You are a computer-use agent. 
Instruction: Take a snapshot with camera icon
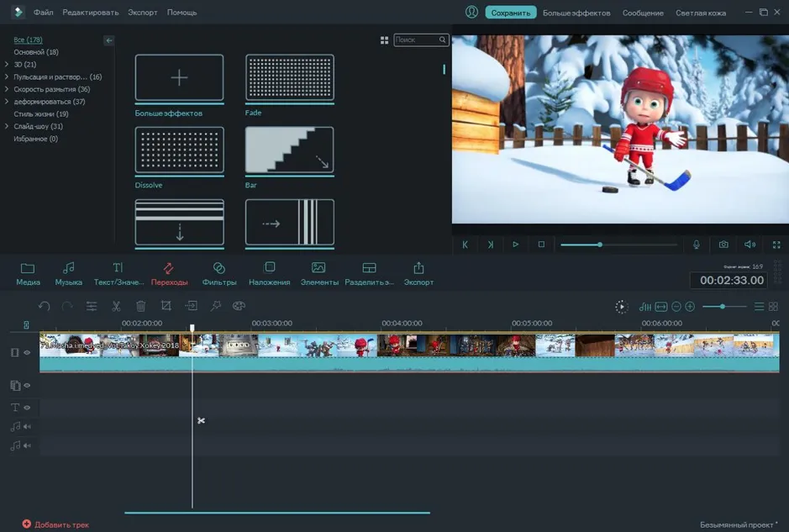tap(723, 245)
